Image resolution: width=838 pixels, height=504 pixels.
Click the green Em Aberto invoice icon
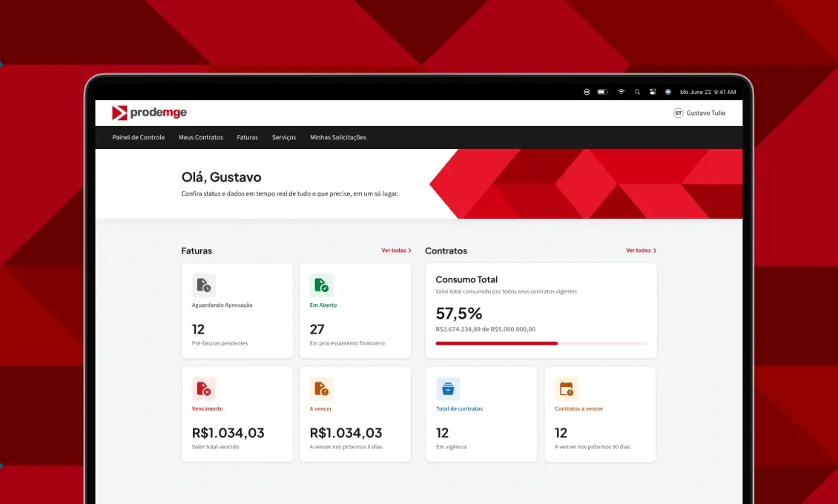(x=322, y=285)
